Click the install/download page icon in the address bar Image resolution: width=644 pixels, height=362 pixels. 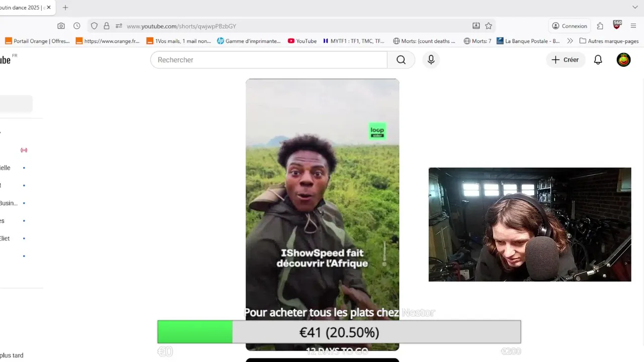pyautogui.click(x=476, y=26)
